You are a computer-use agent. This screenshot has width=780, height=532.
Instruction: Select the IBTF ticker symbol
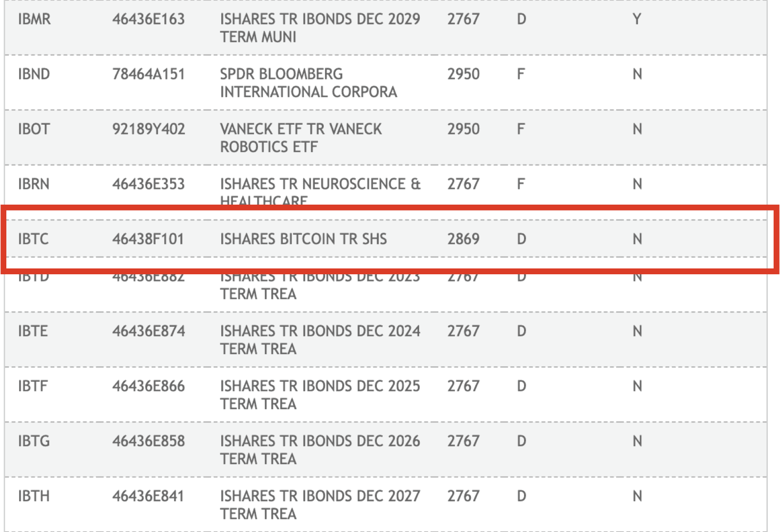point(33,386)
